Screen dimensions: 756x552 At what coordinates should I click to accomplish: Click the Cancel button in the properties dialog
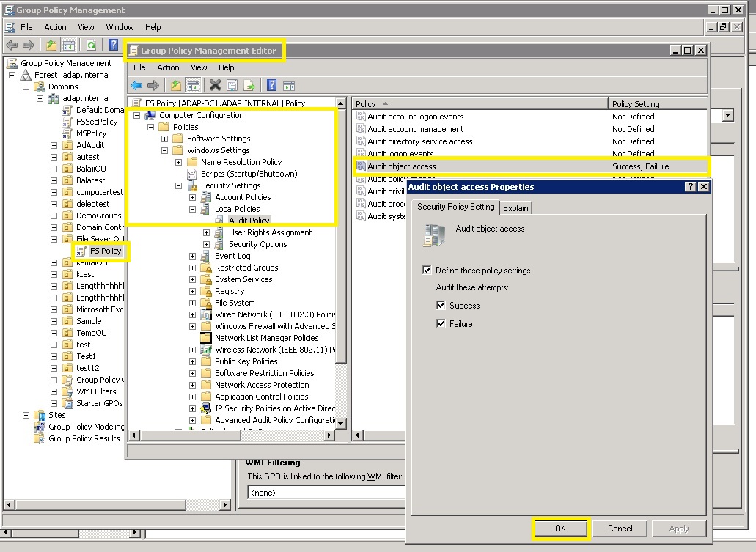pyautogui.click(x=620, y=528)
